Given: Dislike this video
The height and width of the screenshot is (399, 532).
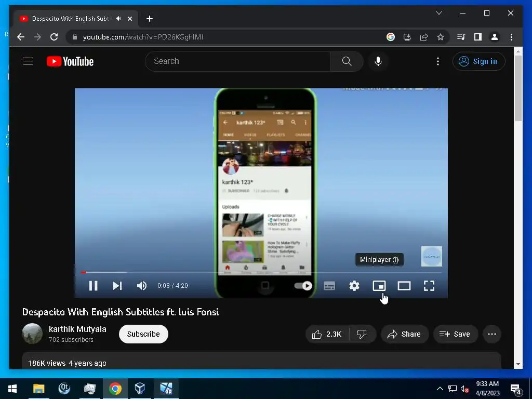Looking at the screenshot, I should click(362, 334).
